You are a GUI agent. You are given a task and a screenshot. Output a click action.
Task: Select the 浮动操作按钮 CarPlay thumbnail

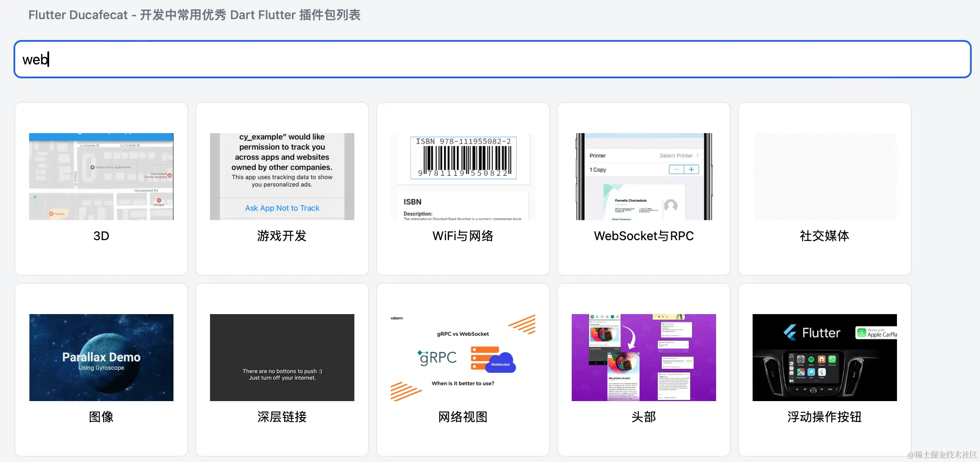[824, 357]
